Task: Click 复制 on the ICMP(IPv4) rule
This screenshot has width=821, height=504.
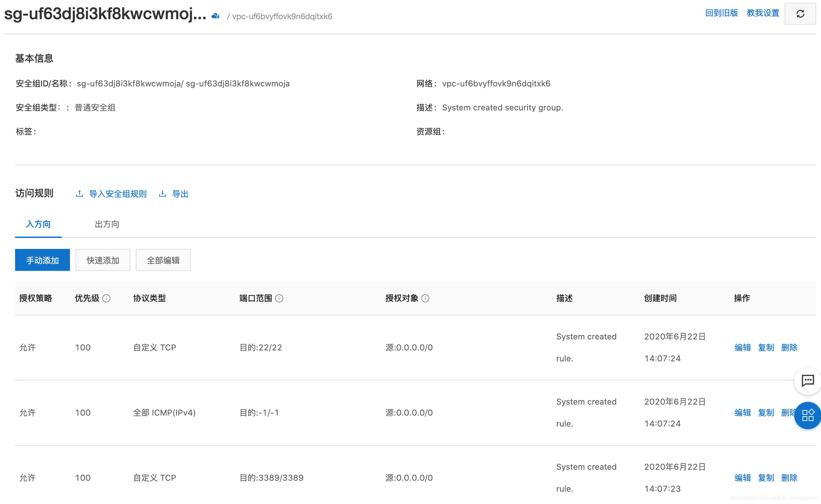Action: coord(766,412)
